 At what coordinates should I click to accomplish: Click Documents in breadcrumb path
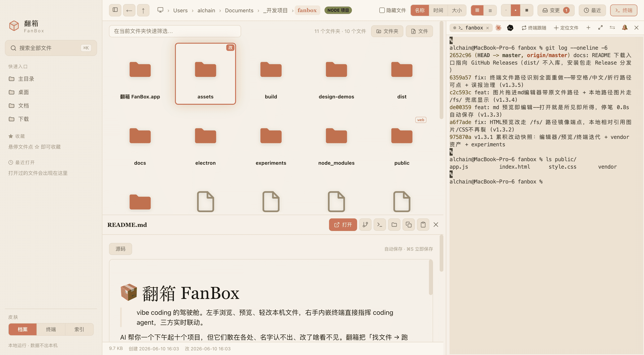coord(239,10)
